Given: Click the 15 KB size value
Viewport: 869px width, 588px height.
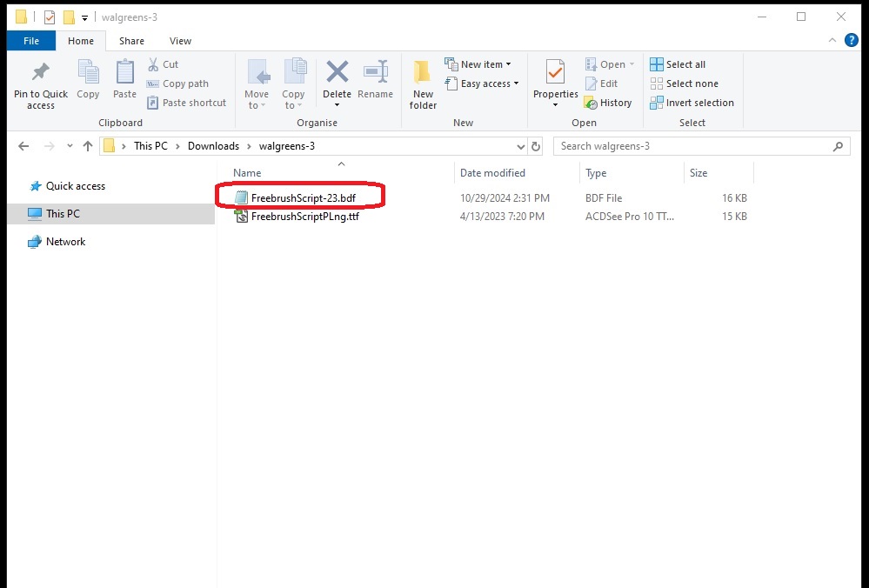Looking at the screenshot, I should click(734, 217).
